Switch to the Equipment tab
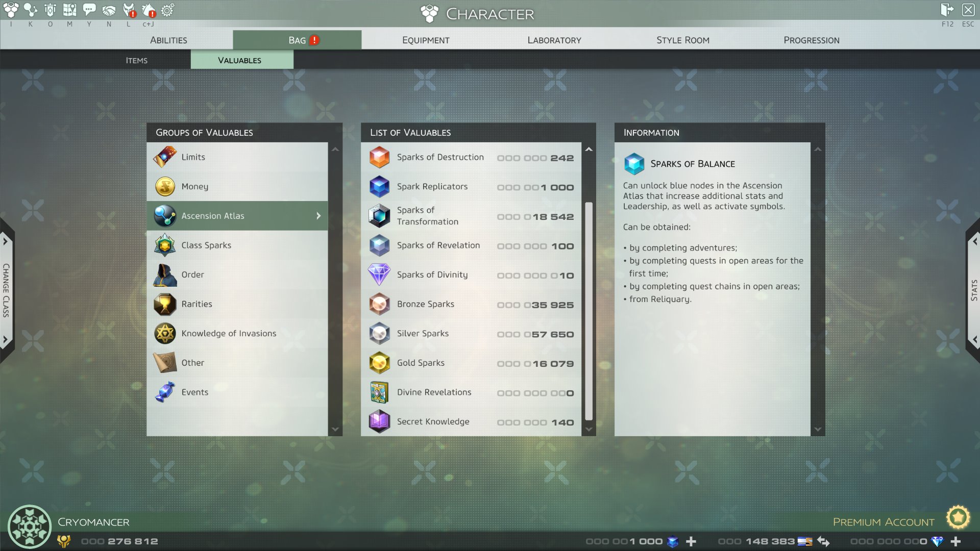 pos(426,40)
